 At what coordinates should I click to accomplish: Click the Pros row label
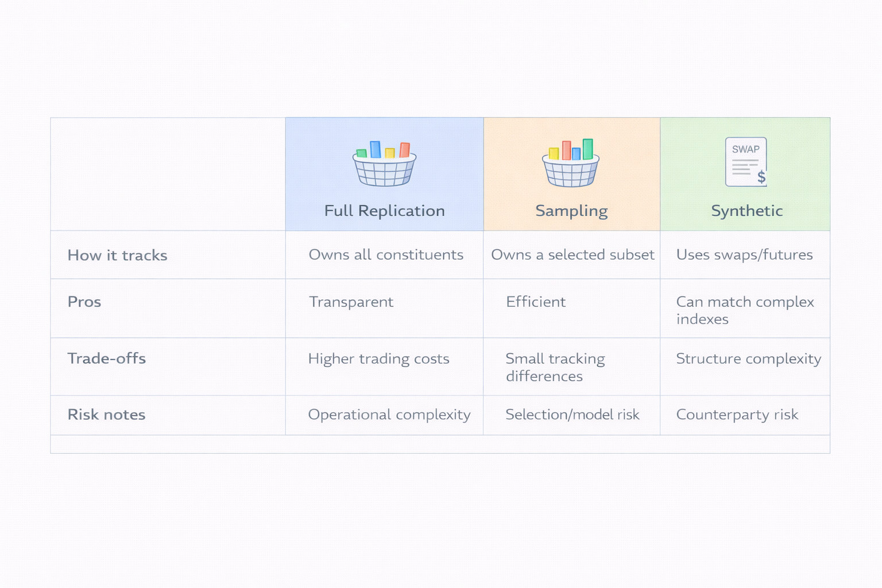click(x=84, y=301)
